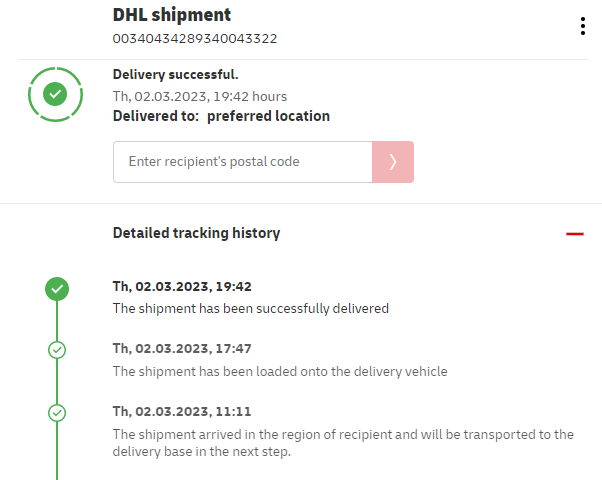Click the history timestamp Th, 02.03.2023, 17:47

point(182,348)
